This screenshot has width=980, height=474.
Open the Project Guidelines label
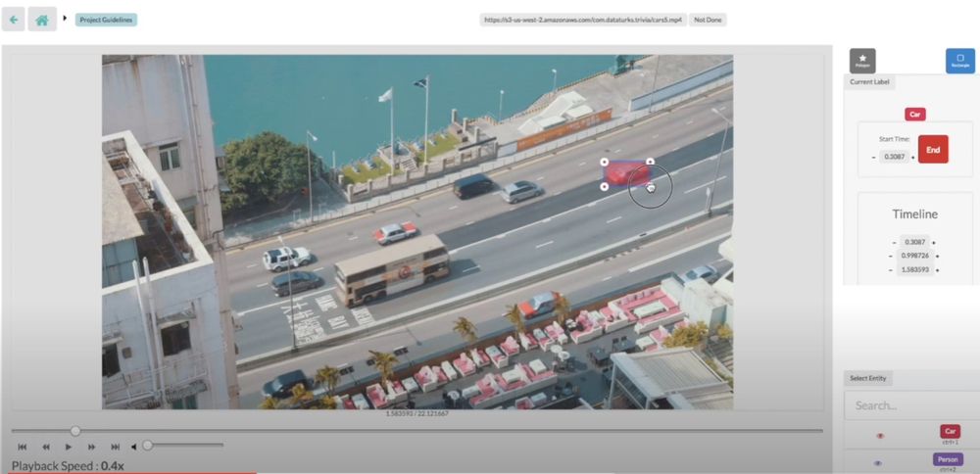[106, 20]
